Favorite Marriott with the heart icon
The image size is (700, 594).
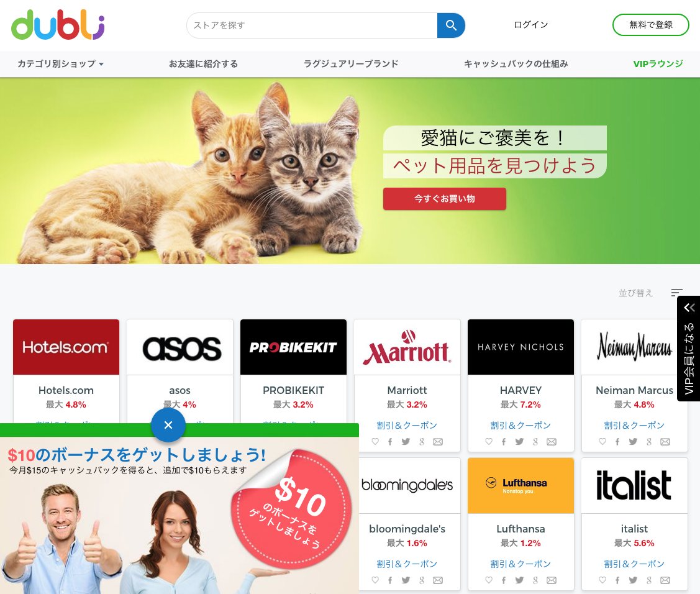coord(375,441)
